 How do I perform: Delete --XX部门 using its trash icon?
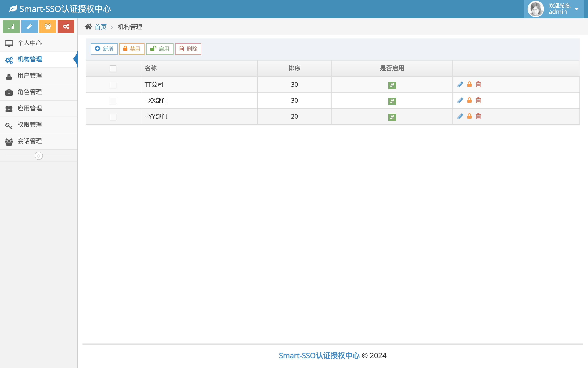click(478, 100)
